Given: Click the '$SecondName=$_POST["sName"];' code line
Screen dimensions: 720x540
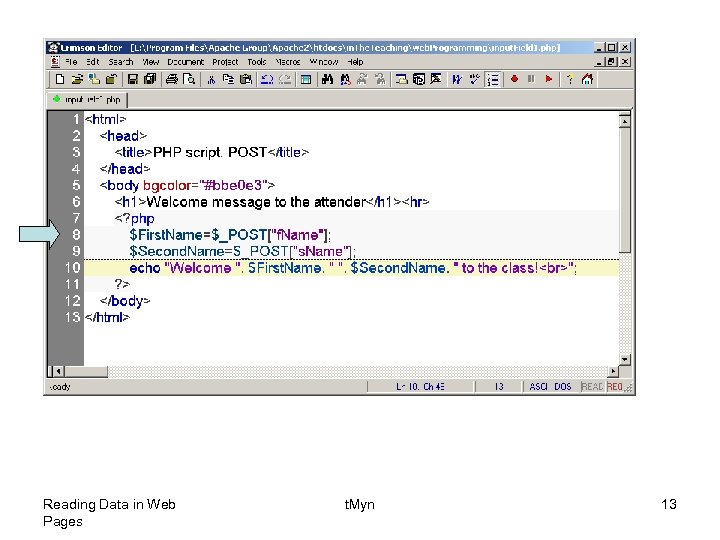Looking at the screenshot, I should 242,251.
